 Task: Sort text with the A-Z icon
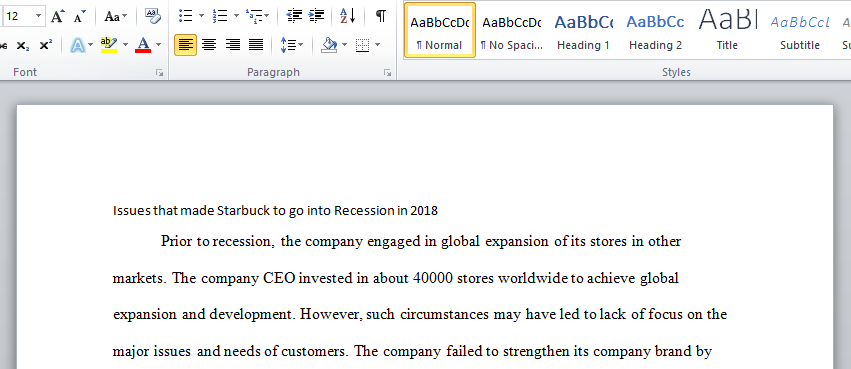tap(347, 16)
